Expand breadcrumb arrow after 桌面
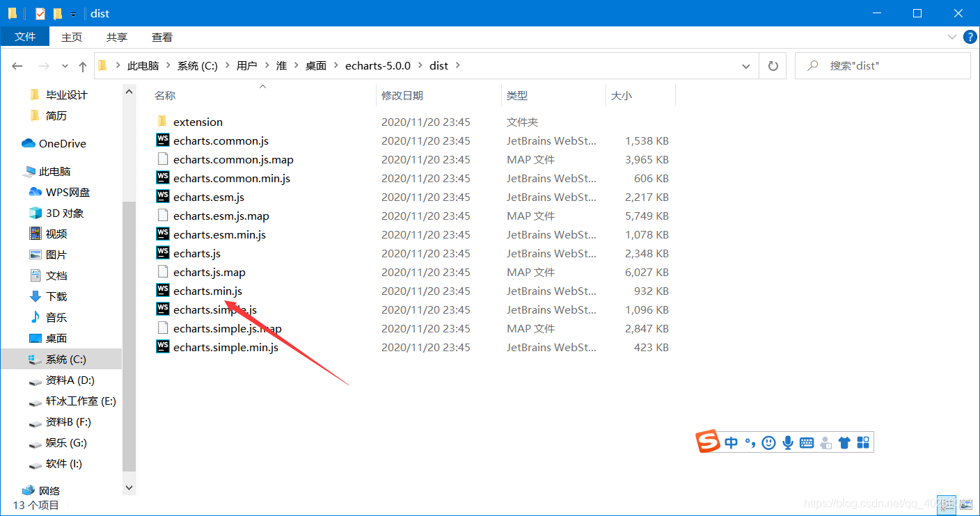This screenshot has height=516, width=980. coord(336,66)
